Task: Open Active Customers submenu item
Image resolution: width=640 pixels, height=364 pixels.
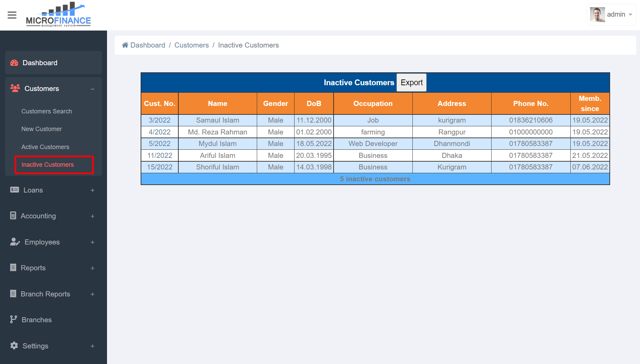Action: point(45,147)
